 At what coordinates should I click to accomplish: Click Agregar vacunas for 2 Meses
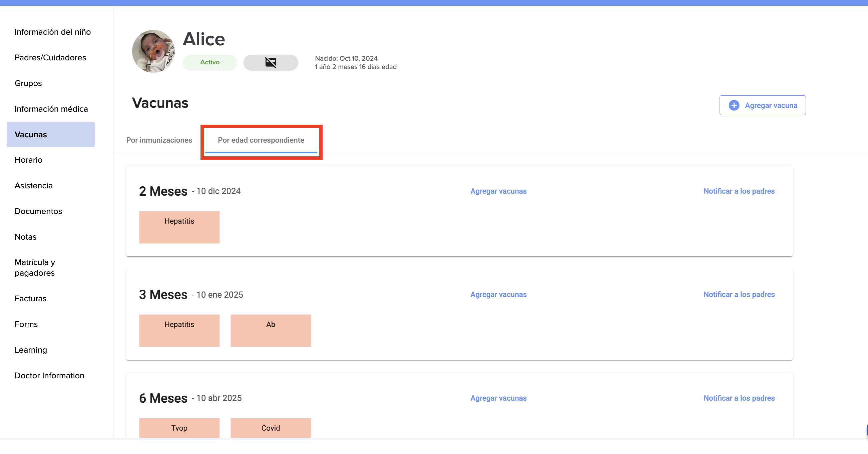click(x=498, y=191)
